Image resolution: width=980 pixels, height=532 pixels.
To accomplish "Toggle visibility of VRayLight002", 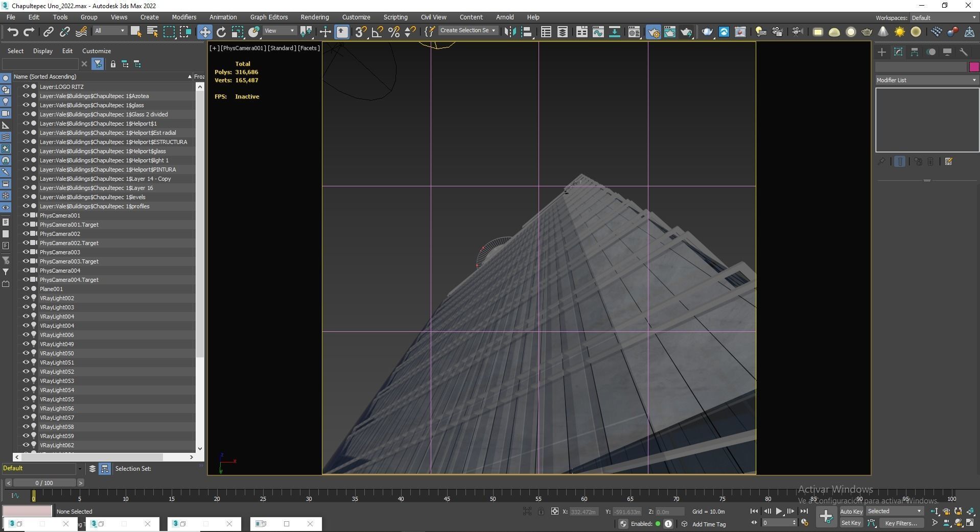I will 26,298.
